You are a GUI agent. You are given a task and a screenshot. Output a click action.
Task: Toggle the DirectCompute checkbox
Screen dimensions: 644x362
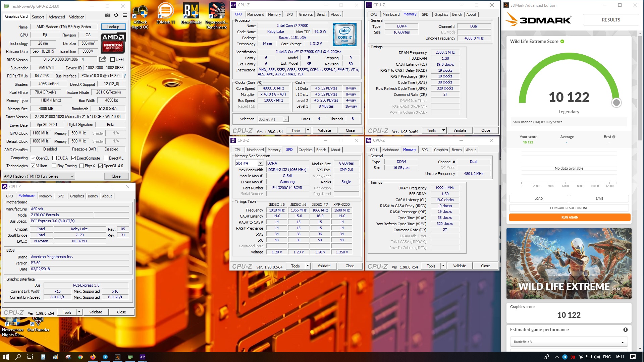73,158
